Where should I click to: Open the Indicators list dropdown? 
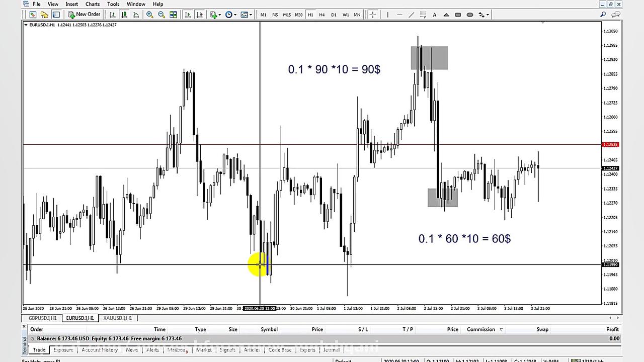215,15
